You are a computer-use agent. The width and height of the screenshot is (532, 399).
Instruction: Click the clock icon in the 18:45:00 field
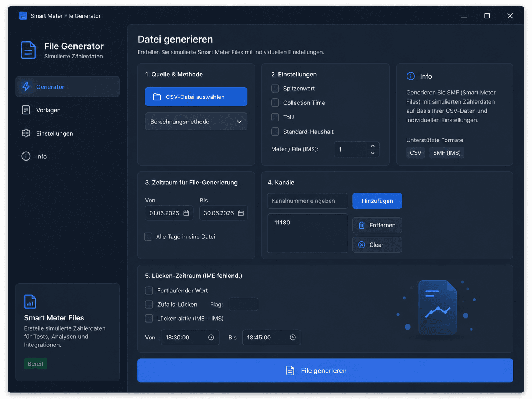pyautogui.click(x=293, y=337)
